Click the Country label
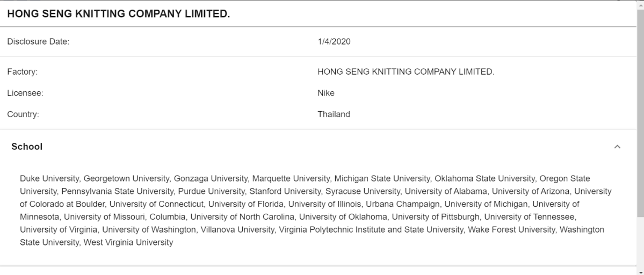 coord(23,114)
